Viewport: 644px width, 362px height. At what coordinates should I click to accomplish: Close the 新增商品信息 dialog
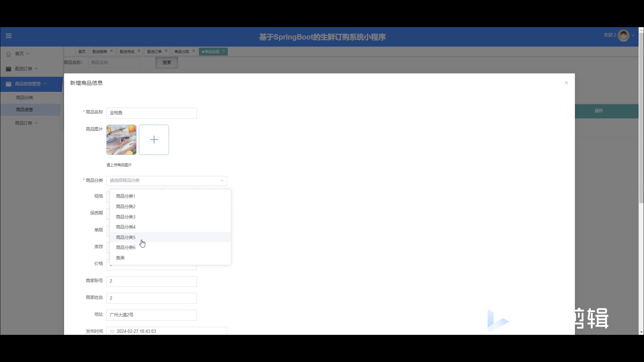567,83
